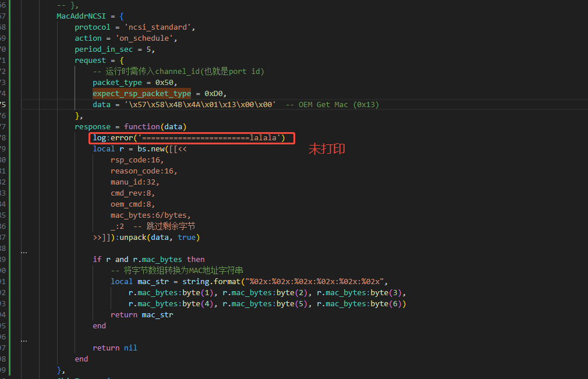Image resolution: width=588 pixels, height=379 pixels.
Task: Click the 0x50 packet_type value
Action: tap(166, 83)
